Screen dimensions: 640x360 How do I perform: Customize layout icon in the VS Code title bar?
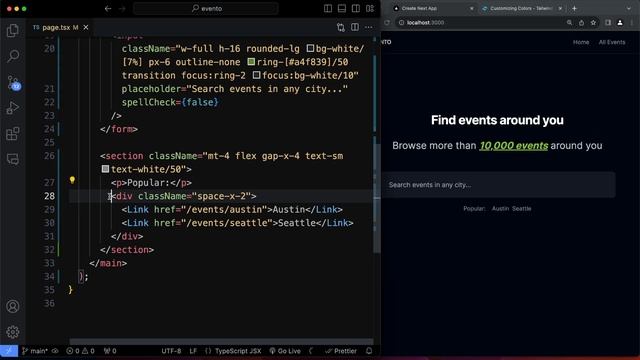coord(370,9)
